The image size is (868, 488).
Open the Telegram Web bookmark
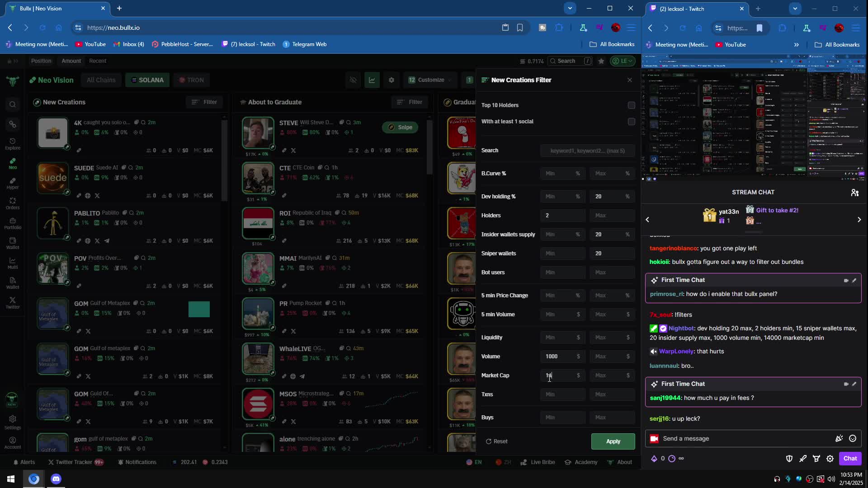[305, 44]
